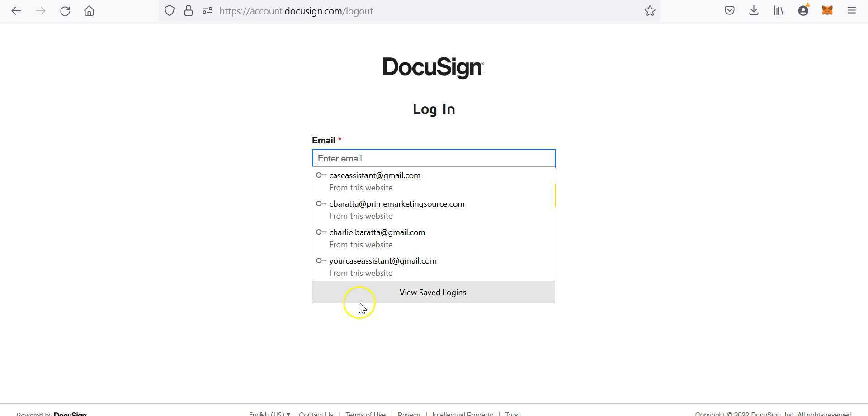
Task: View site security lock information
Action: pos(189,10)
